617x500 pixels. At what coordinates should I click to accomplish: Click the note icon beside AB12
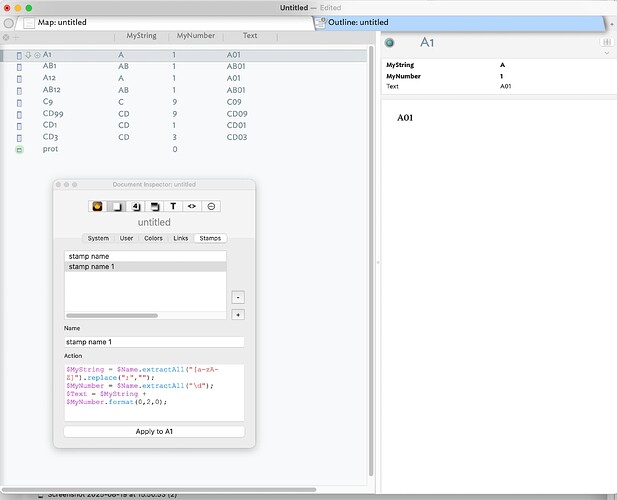point(19,91)
